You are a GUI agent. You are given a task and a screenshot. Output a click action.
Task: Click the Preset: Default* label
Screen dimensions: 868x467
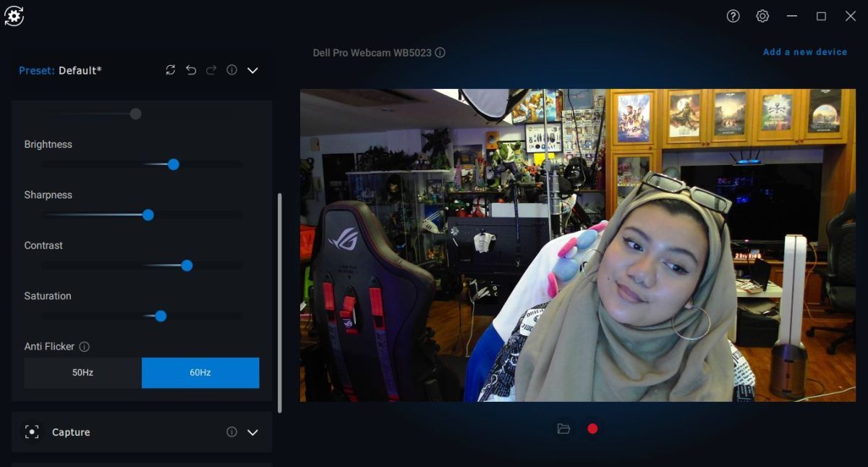[60, 70]
